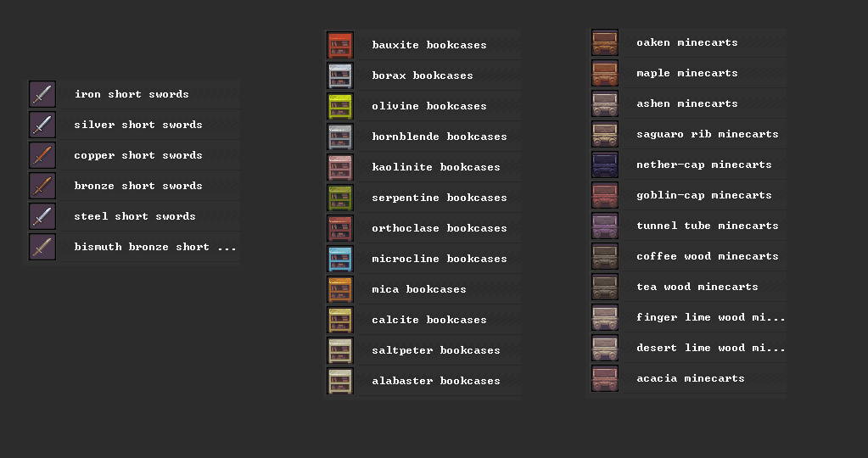The image size is (868, 458).
Task: Click the 'tunnel tube minecarts' label
Action: 708,226
